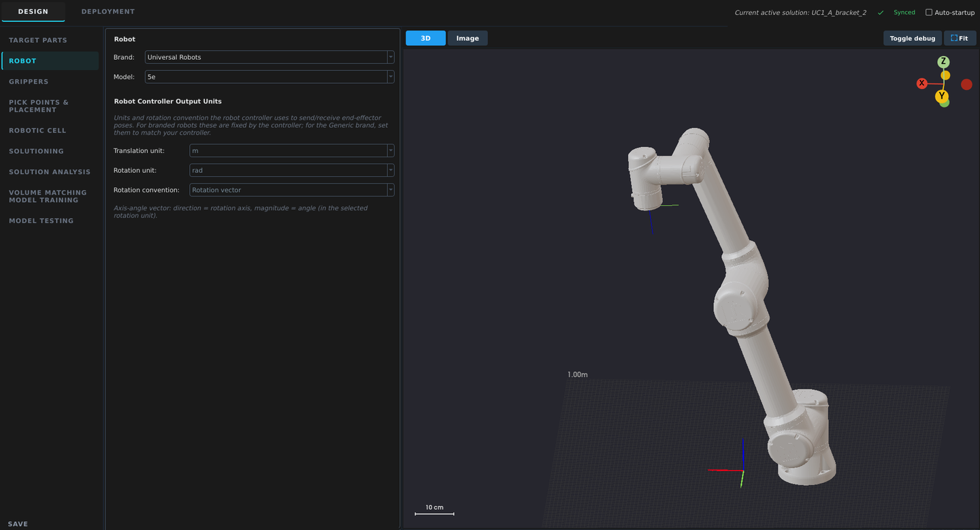Click the red X axis gizmo handle
The image size is (980, 530).
point(922,84)
